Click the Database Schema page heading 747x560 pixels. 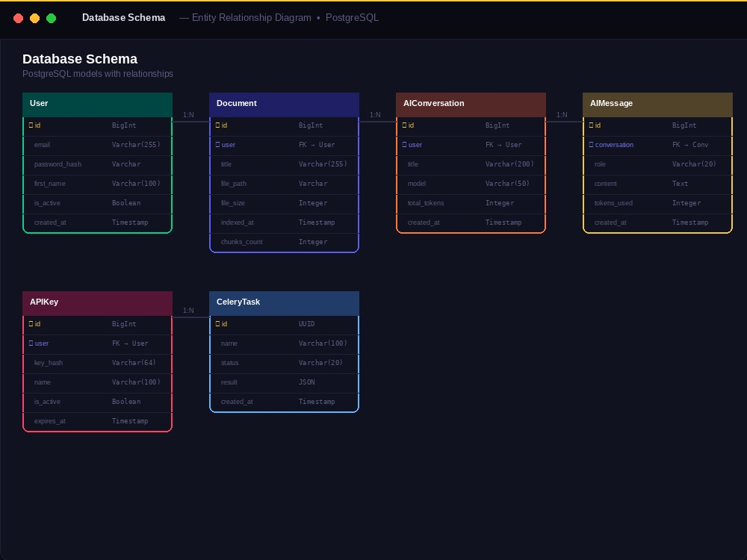(x=80, y=59)
